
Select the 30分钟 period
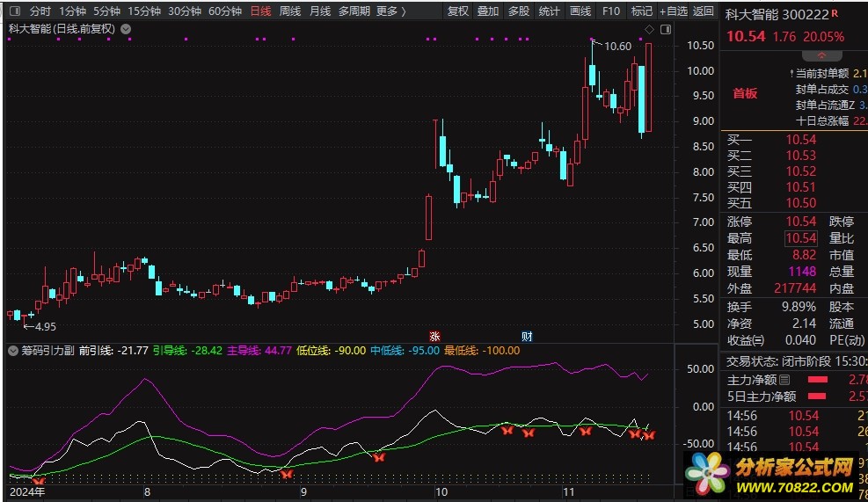click(x=185, y=11)
